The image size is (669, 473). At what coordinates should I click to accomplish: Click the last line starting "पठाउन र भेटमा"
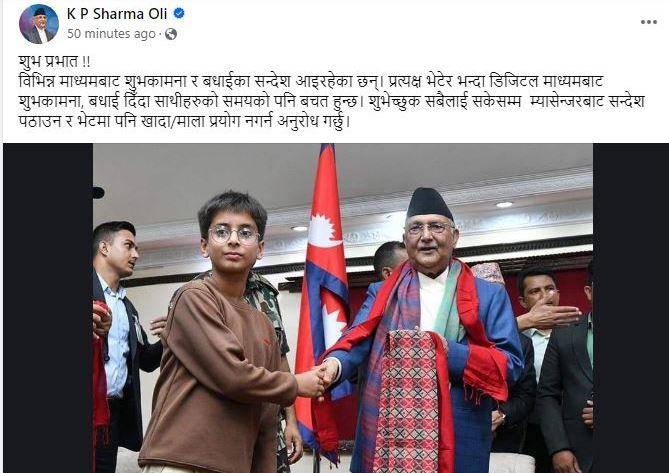[184, 122]
